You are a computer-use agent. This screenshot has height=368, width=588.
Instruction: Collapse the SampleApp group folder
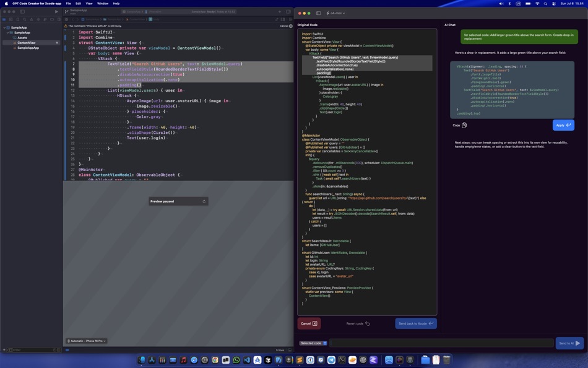pos(7,33)
